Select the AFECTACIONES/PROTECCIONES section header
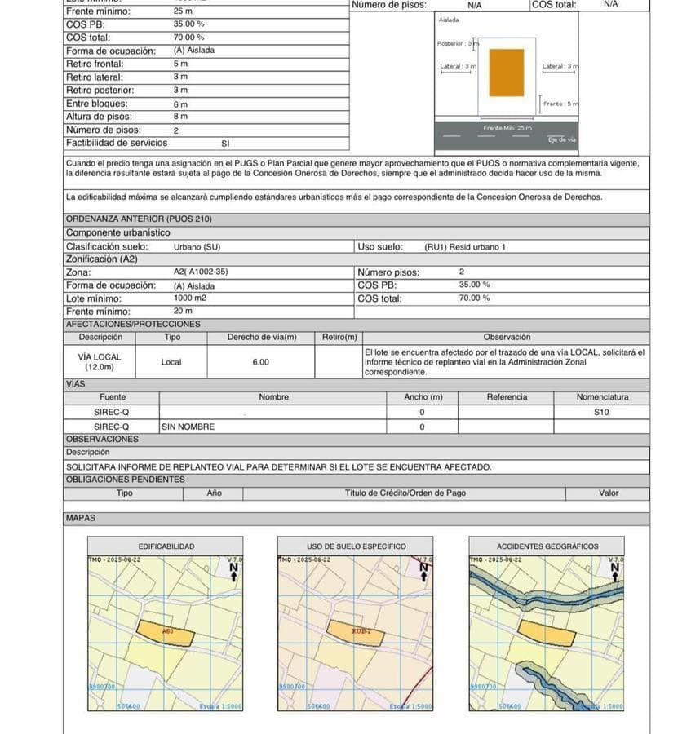The height and width of the screenshot is (734, 700). coord(357,325)
